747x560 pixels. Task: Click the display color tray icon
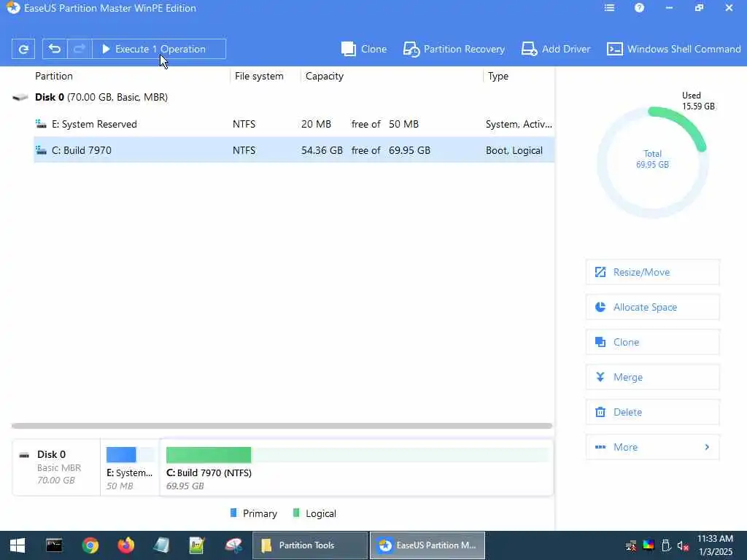[649, 545]
